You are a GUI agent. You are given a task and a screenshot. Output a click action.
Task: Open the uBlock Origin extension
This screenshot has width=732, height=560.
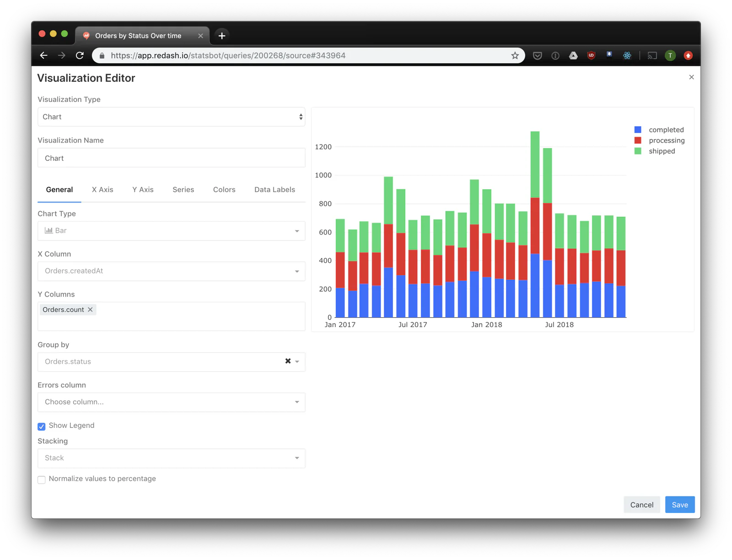coord(591,55)
